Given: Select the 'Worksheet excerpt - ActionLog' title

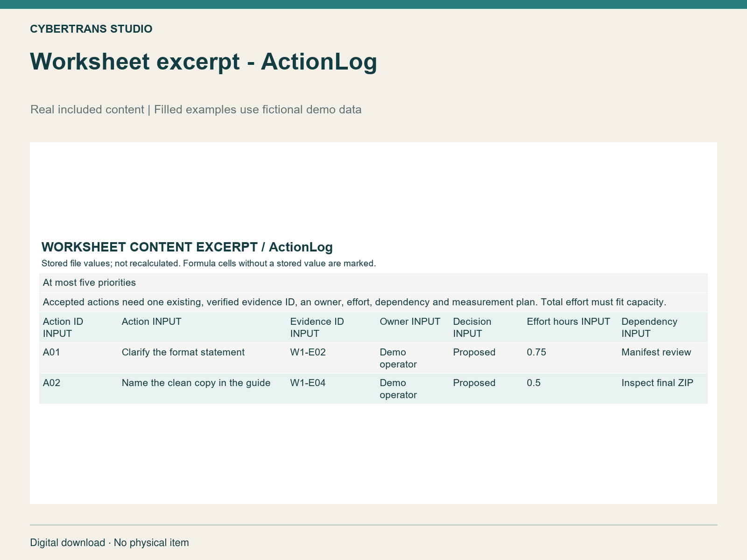Looking at the screenshot, I should pyautogui.click(x=204, y=62).
